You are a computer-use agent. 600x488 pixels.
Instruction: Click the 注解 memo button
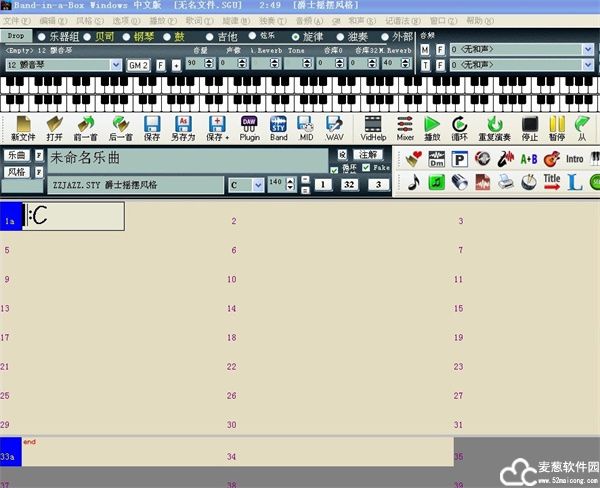[x=368, y=154]
